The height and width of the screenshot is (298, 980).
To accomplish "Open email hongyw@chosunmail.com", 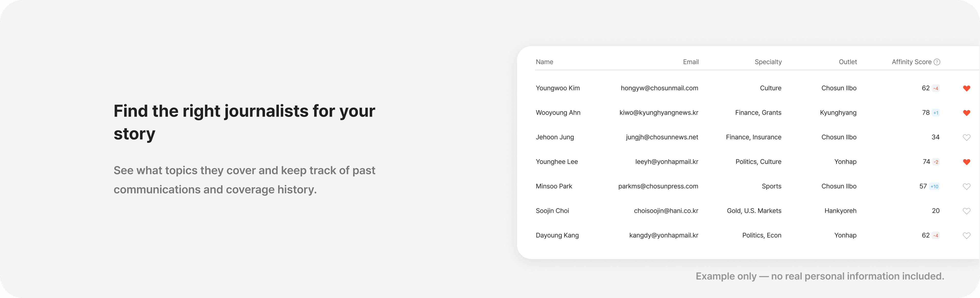I will pyautogui.click(x=659, y=88).
